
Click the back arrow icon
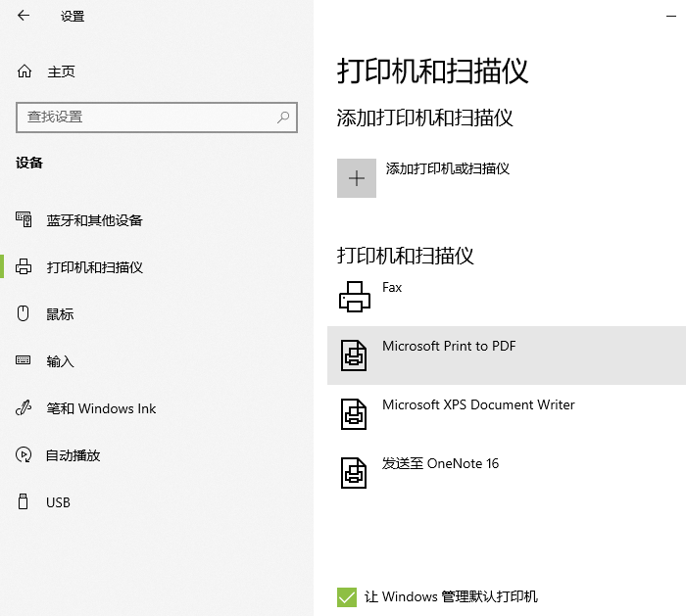[x=24, y=16]
